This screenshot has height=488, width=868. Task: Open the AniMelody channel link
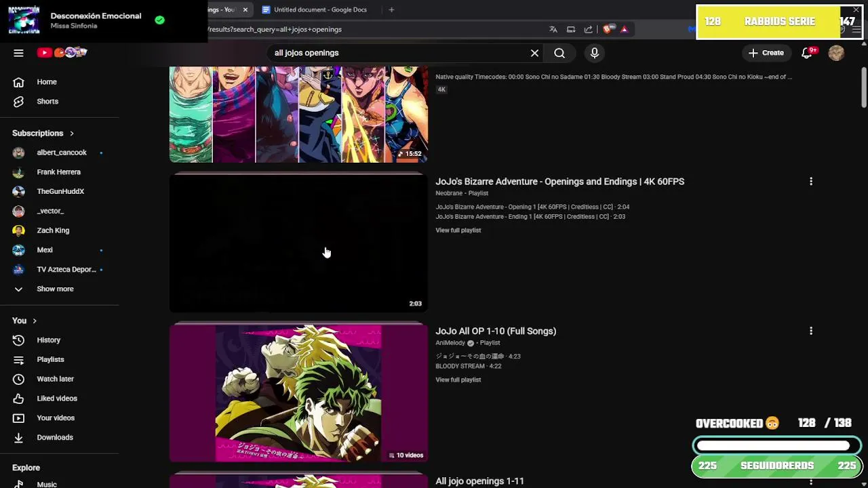pyautogui.click(x=450, y=343)
